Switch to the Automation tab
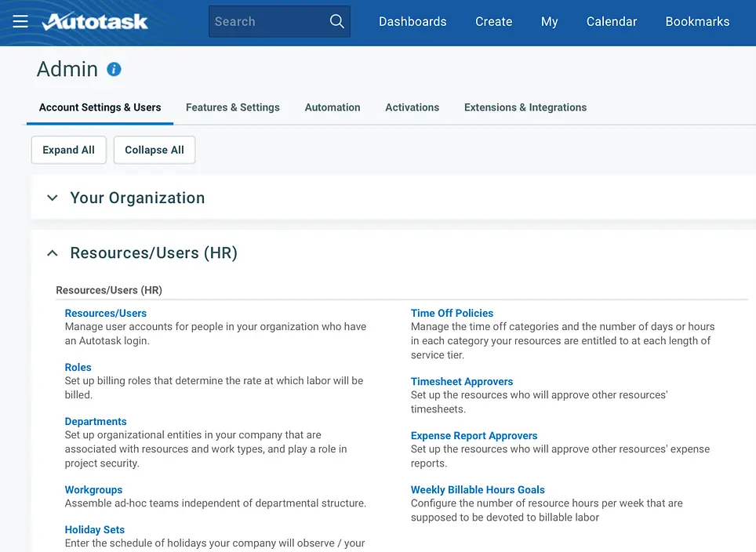The width and height of the screenshot is (756, 552). (x=333, y=107)
